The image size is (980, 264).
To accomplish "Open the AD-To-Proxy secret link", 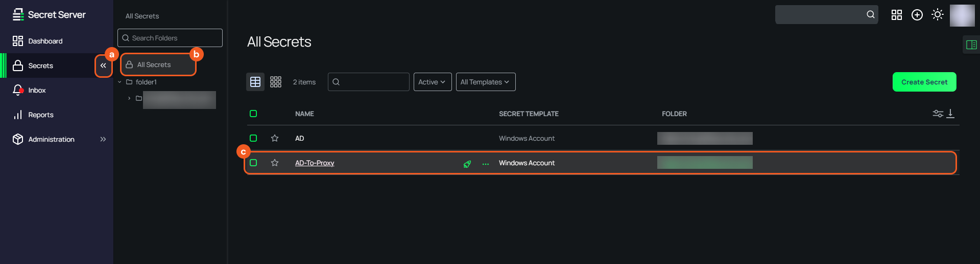I will point(315,163).
